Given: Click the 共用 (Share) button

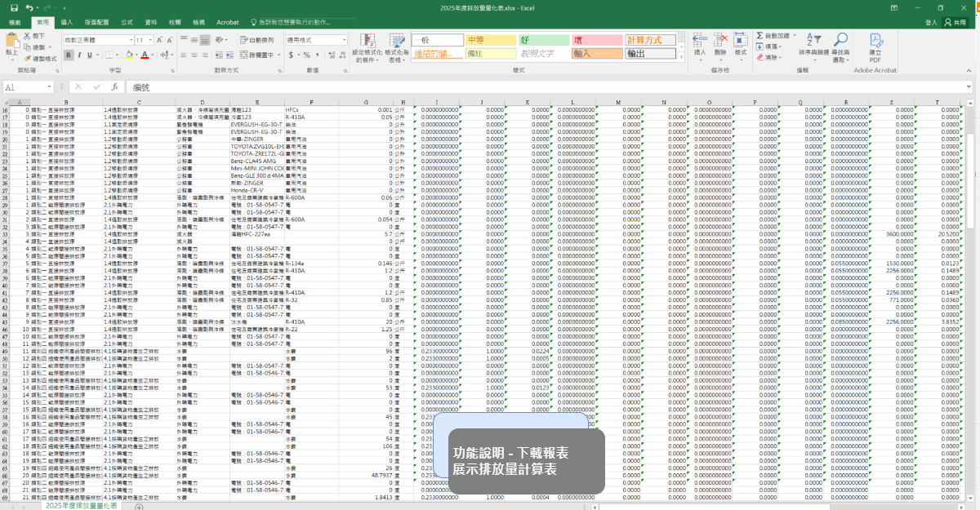Looking at the screenshot, I should tap(958, 23).
